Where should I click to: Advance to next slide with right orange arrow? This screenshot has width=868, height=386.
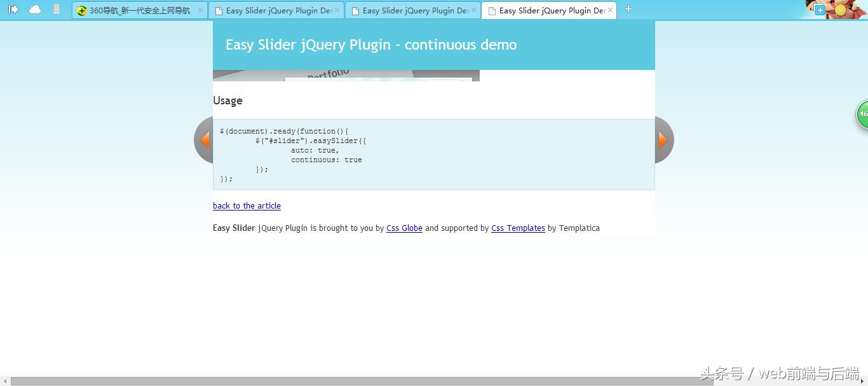click(664, 140)
